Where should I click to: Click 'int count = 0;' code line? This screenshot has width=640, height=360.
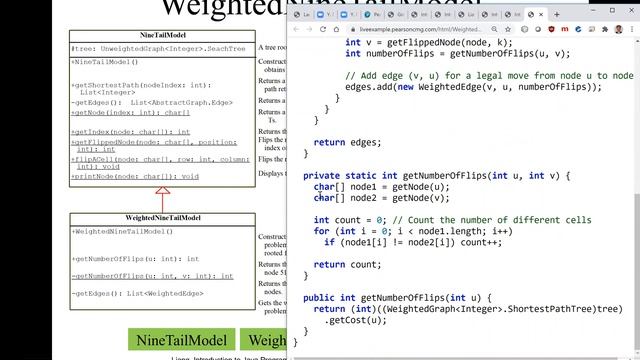pos(350,220)
